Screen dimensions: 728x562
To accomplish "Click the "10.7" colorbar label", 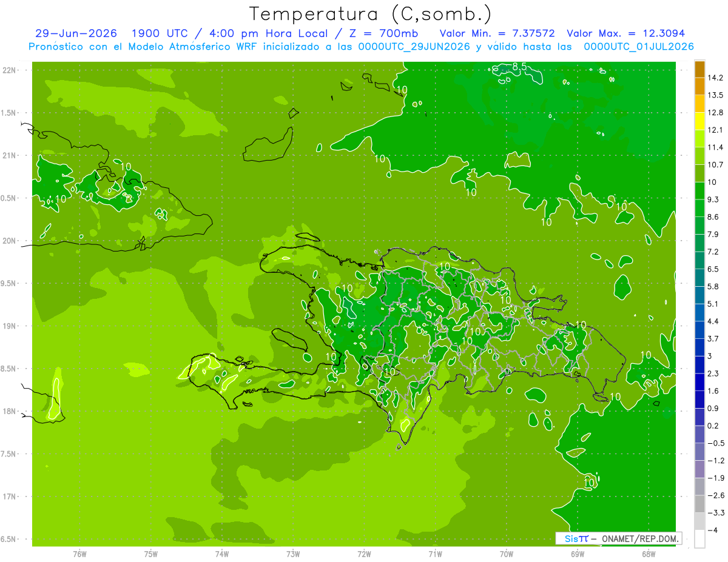I will [x=716, y=165].
